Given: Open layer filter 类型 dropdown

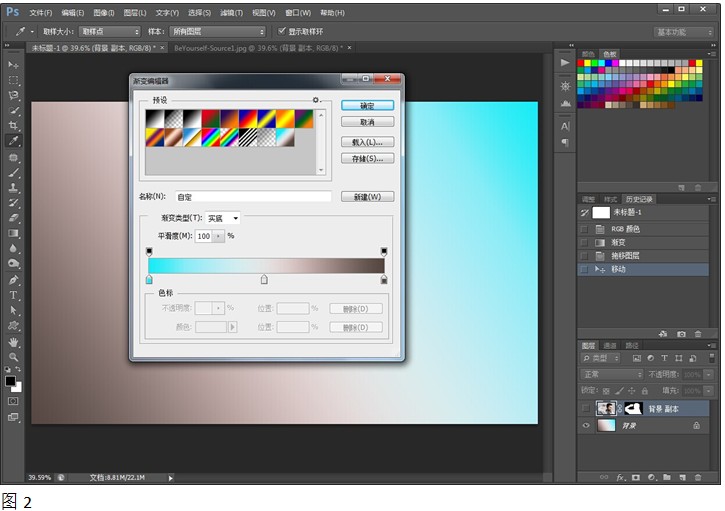Looking at the screenshot, I should [x=600, y=358].
